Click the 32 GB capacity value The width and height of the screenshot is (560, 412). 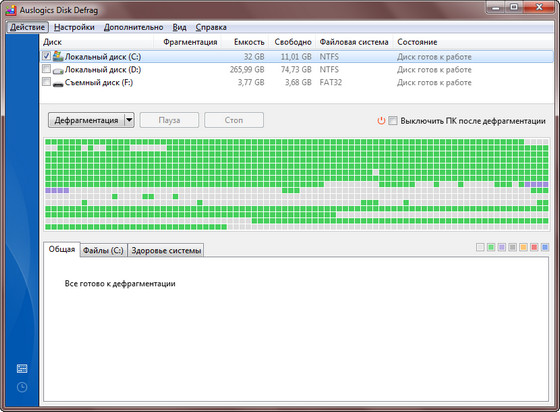254,57
